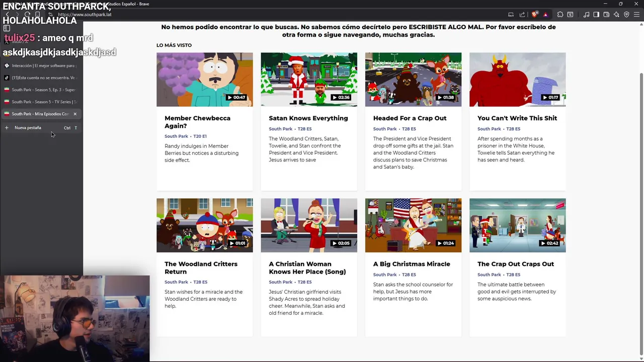Click the hospital hallway clip thumbnail
The height and width of the screenshot is (362, 644).
tap(517, 225)
